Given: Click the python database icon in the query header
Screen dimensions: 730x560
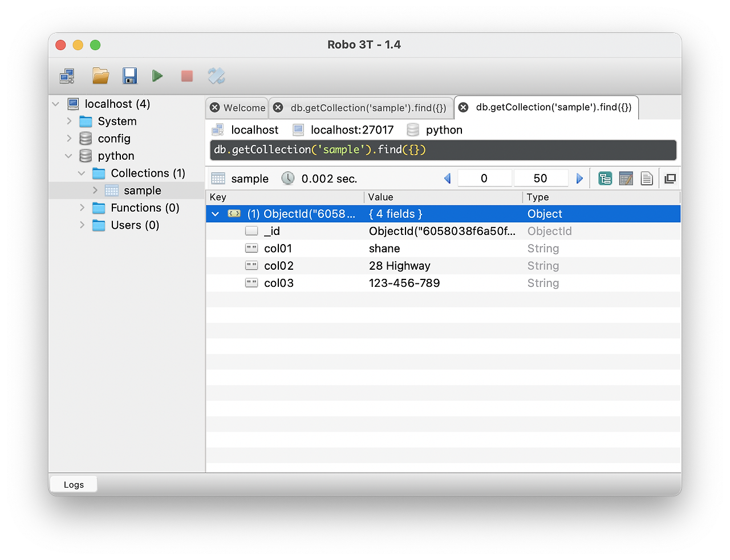Looking at the screenshot, I should [413, 130].
